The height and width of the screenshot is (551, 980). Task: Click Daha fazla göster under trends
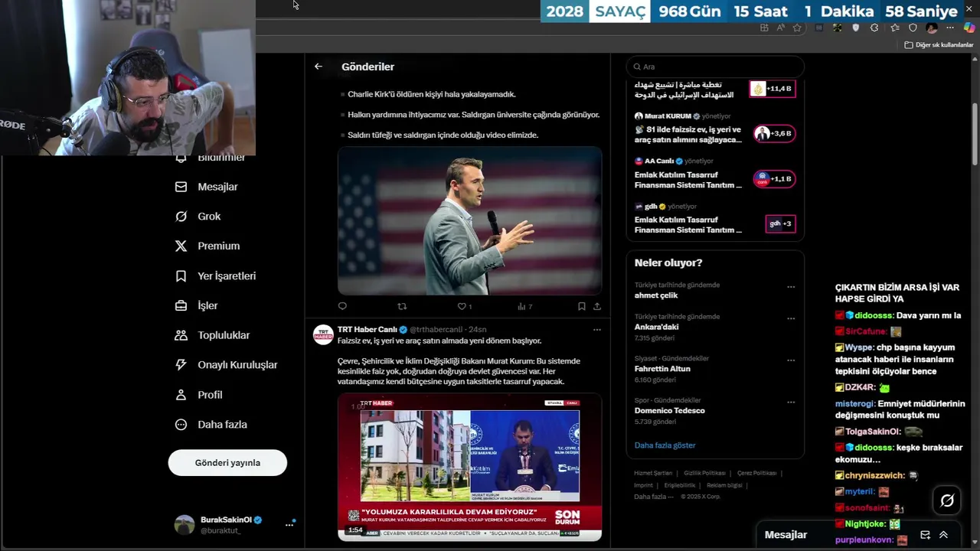[665, 445]
